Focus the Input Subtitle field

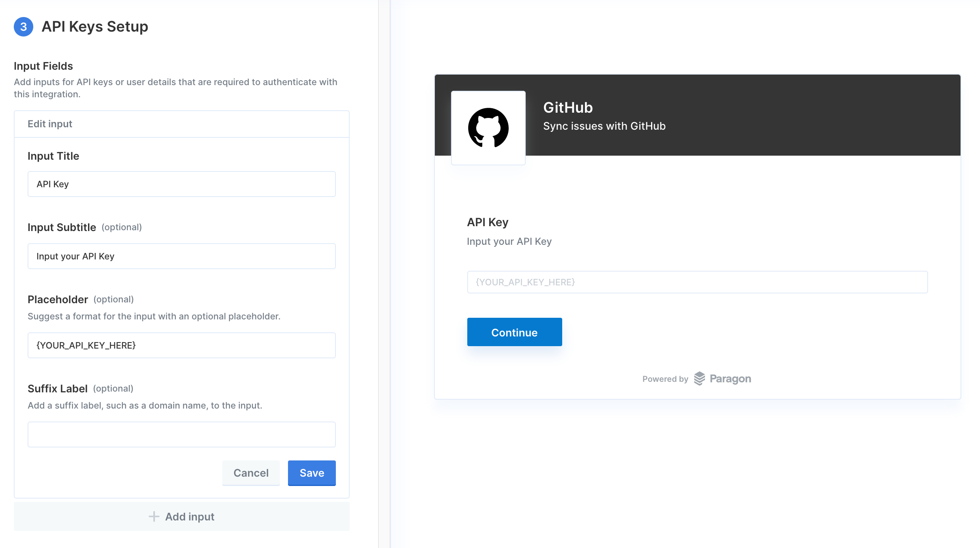coord(182,256)
